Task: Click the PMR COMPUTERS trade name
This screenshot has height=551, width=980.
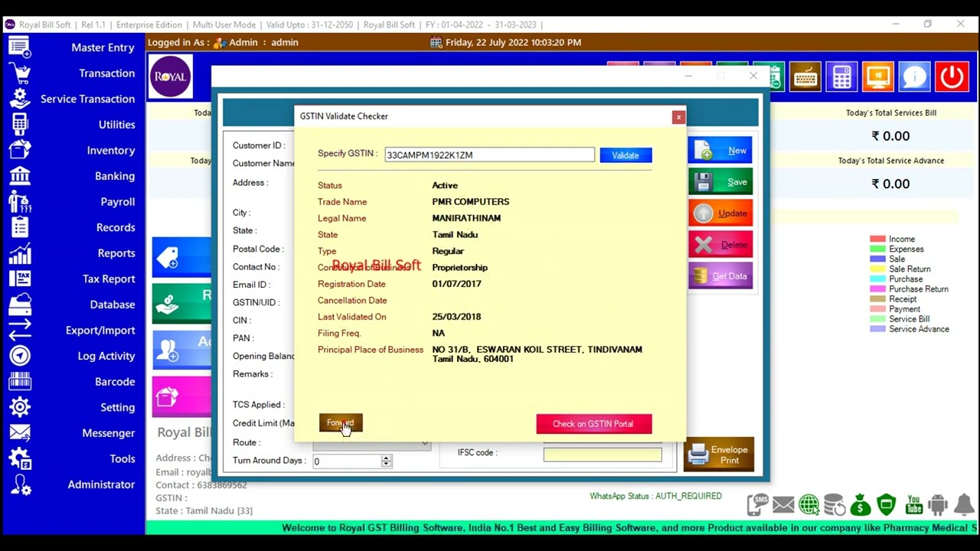Action: (471, 202)
